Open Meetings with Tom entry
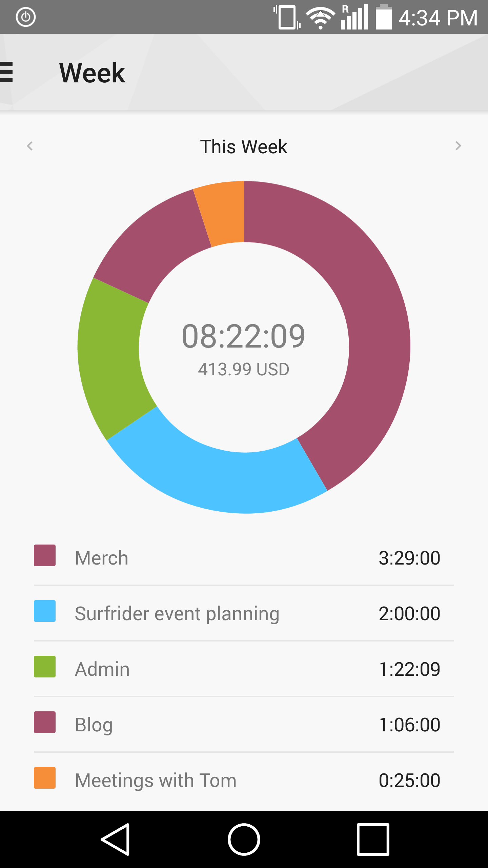The image size is (488, 868). click(x=244, y=780)
